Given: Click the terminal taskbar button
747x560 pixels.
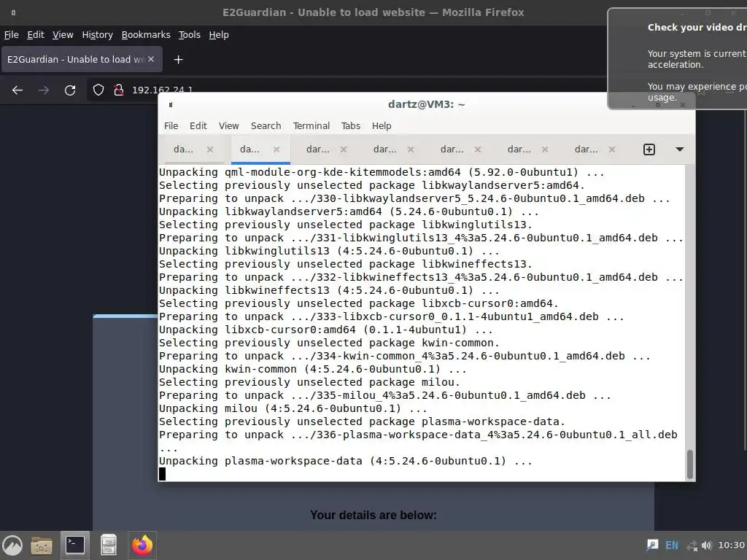Looking at the screenshot, I should (x=75, y=545).
